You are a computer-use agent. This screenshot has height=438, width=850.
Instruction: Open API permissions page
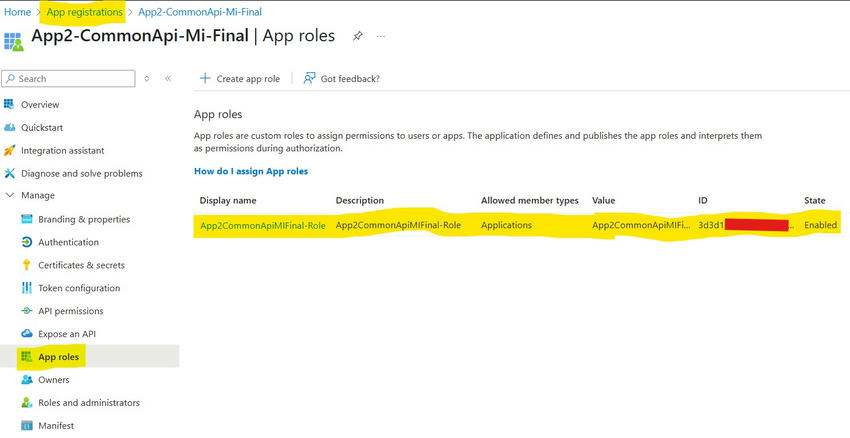[70, 311]
